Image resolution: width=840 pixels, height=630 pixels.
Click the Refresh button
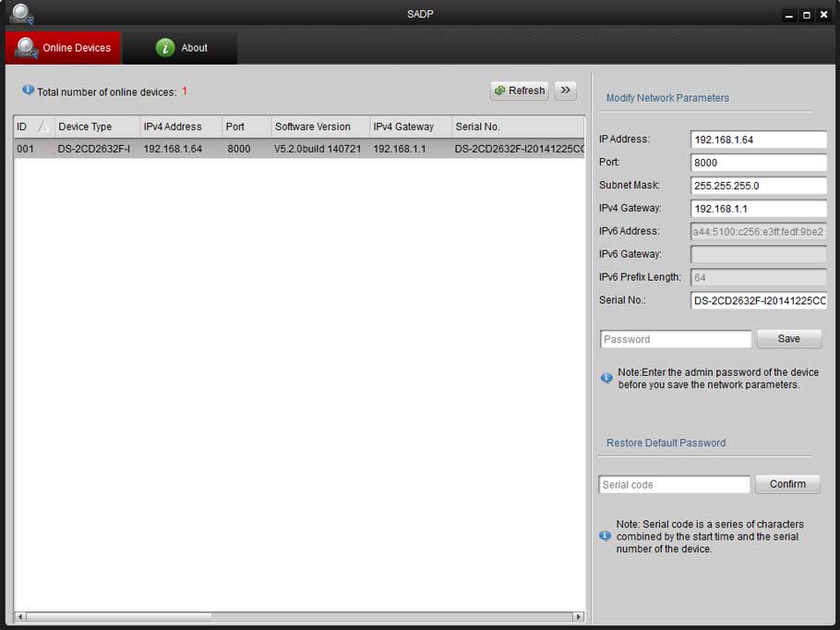pos(519,91)
